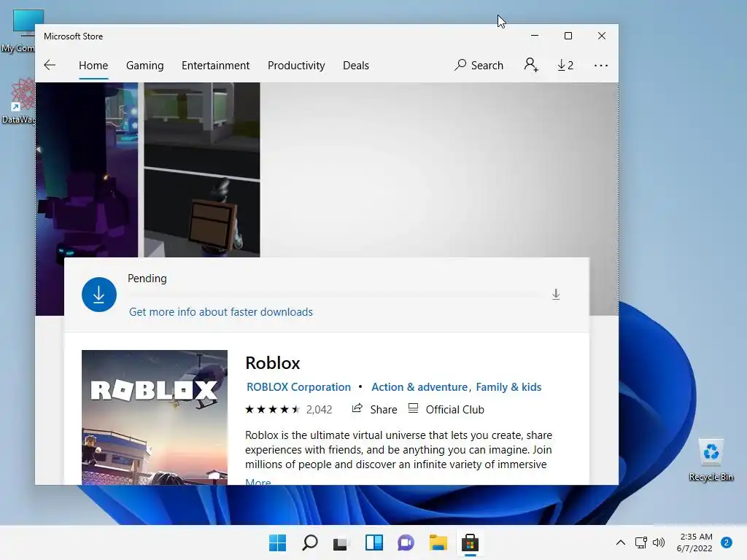
Task: Click the network tray icon
Action: click(641, 542)
